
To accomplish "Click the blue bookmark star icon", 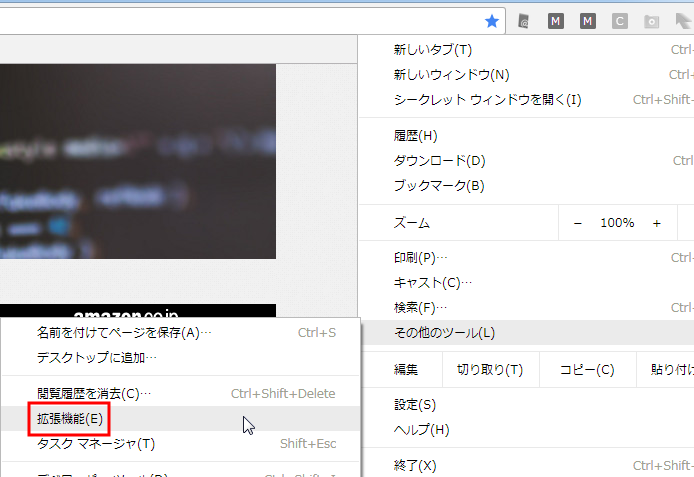I will [x=492, y=21].
